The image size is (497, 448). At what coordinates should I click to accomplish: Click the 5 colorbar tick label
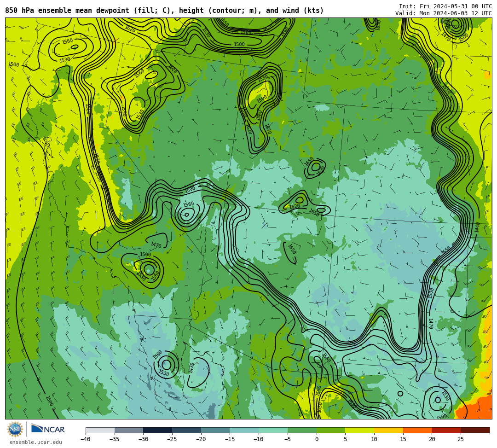click(346, 439)
